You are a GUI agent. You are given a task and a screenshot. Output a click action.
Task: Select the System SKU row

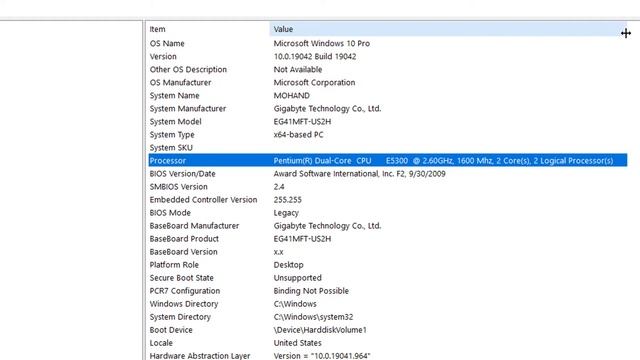(x=171, y=148)
